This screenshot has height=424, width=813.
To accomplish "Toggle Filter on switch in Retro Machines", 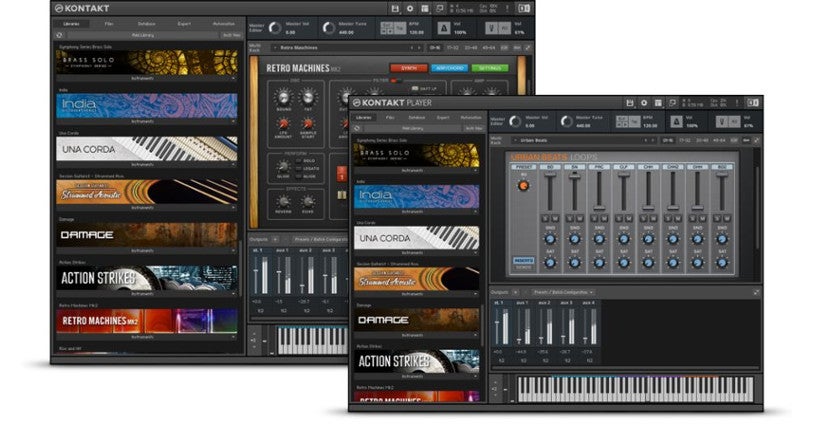I will [395, 81].
